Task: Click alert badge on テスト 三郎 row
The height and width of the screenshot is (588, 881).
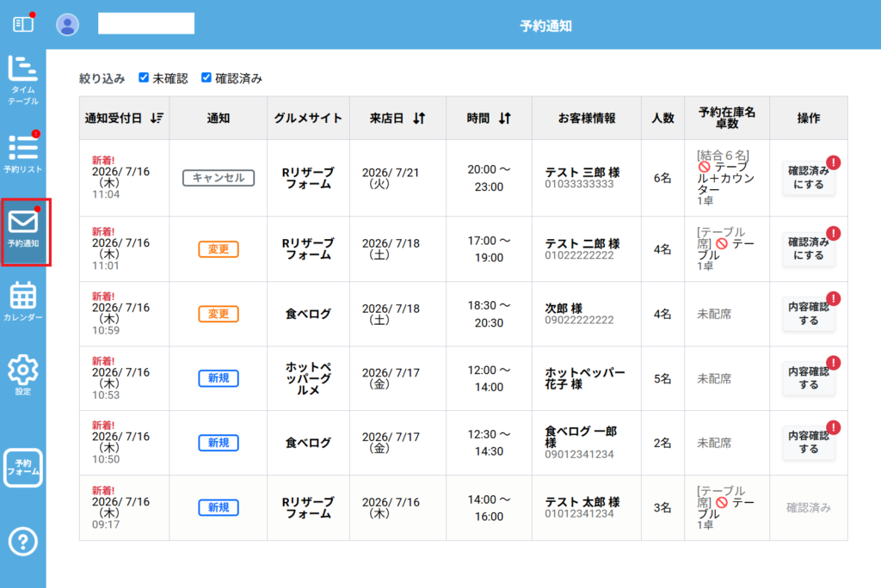Action: [833, 162]
